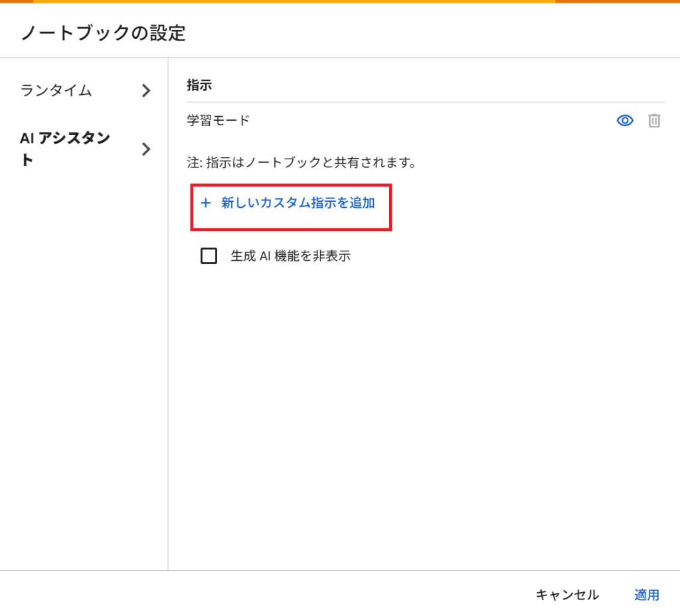Expand the AI アシスタント chevron arrow
Viewport: 680px width, 616px height.
click(146, 149)
